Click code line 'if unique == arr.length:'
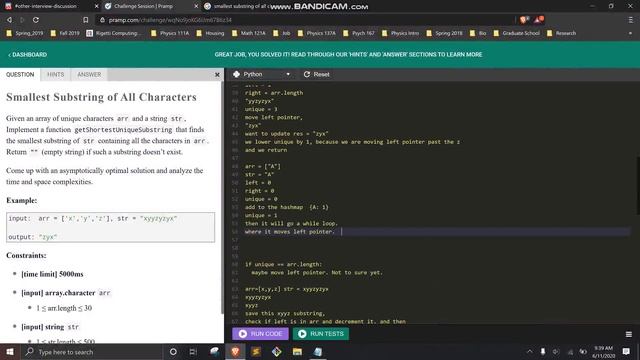Screen dimensions: 640x360 pyautogui.click(x=283, y=264)
